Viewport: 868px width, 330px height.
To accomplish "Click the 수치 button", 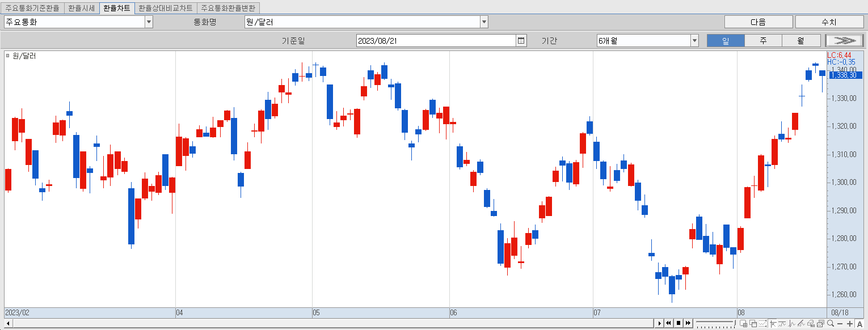I will [x=829, y=22].
